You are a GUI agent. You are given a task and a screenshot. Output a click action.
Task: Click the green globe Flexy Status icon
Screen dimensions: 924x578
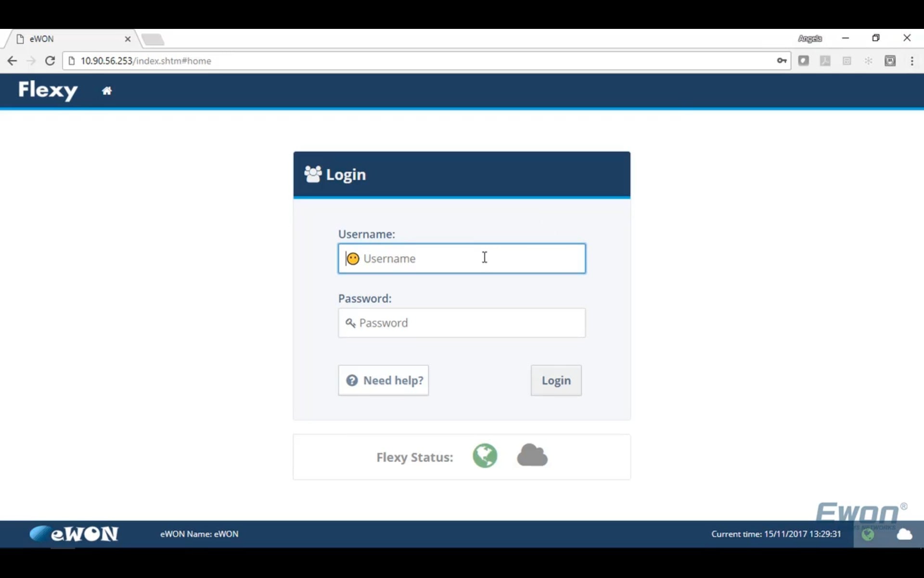pyautogui.click(x=485, y=456)
